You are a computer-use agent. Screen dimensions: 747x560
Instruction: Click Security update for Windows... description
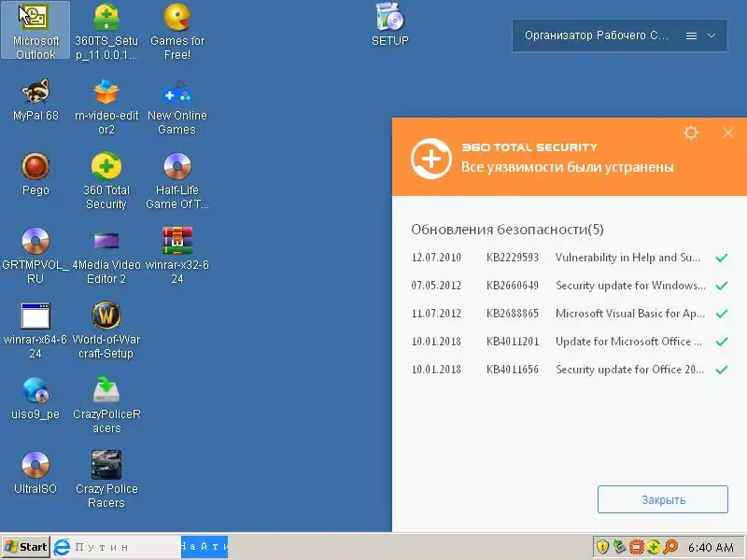631,286
